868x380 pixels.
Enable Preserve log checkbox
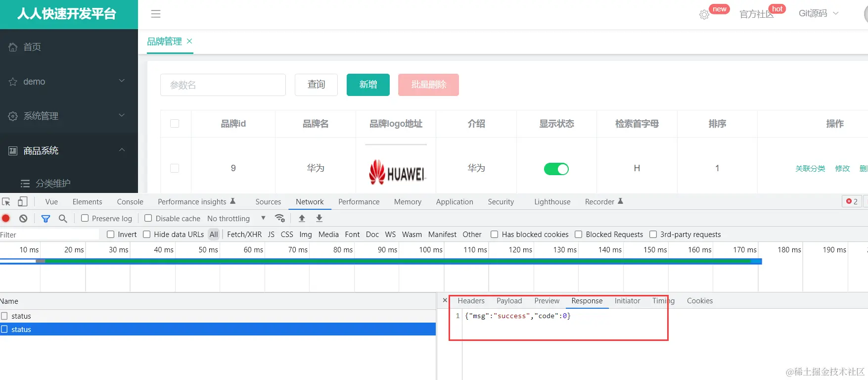[85, 218]
